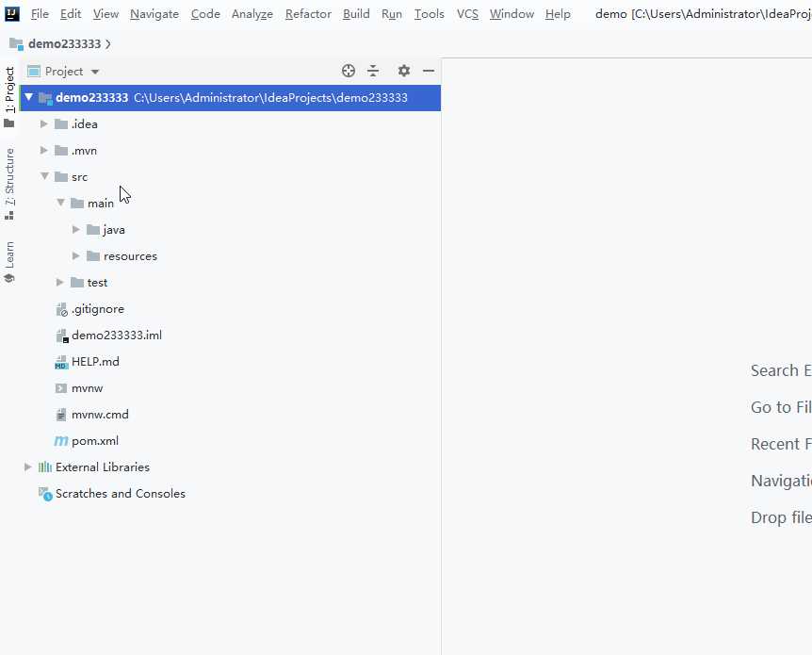Image resolution: width=812 pixels, height=655 pixels.
Task: Select the External Libraries label
Action: [x=103, y=467]
